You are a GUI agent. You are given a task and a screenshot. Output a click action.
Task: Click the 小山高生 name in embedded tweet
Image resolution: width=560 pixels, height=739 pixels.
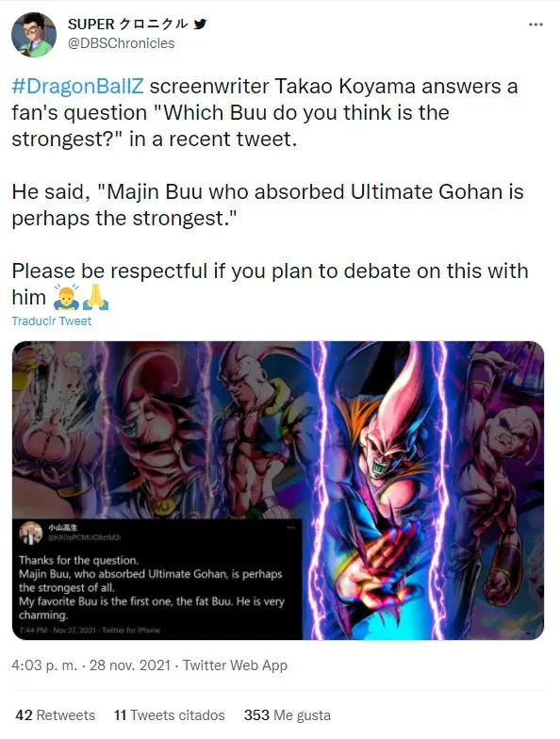(x=62, y=528)
